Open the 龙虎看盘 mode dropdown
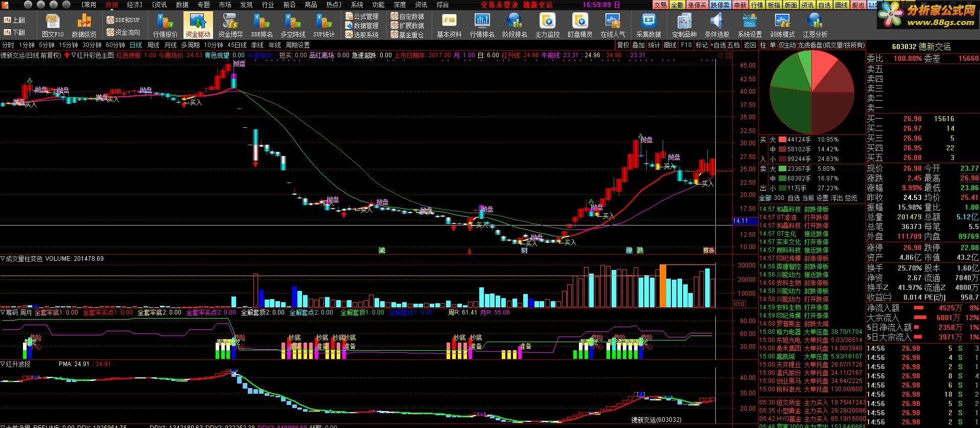Viewport: 980px width, 428px height. [x=831, y=45]
